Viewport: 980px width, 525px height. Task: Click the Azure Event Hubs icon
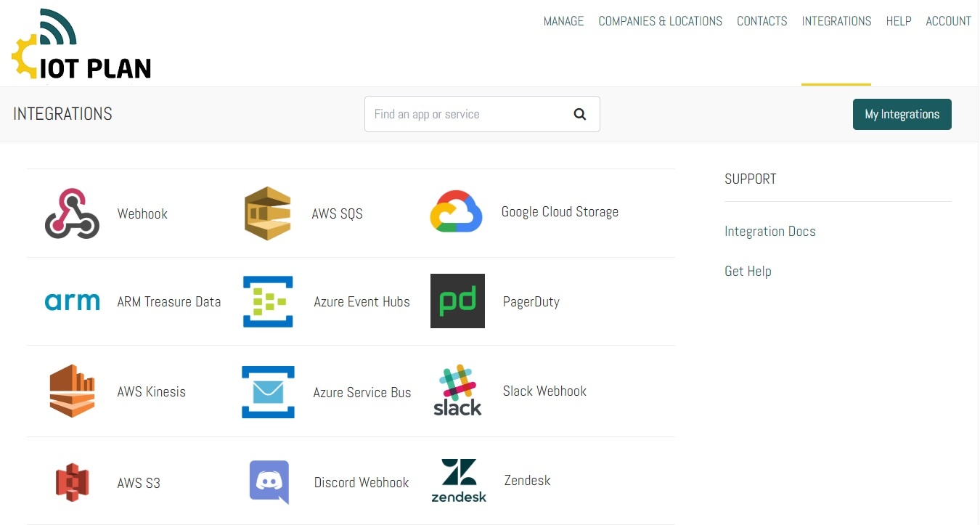pyautogui.click(x=268, y=301)
